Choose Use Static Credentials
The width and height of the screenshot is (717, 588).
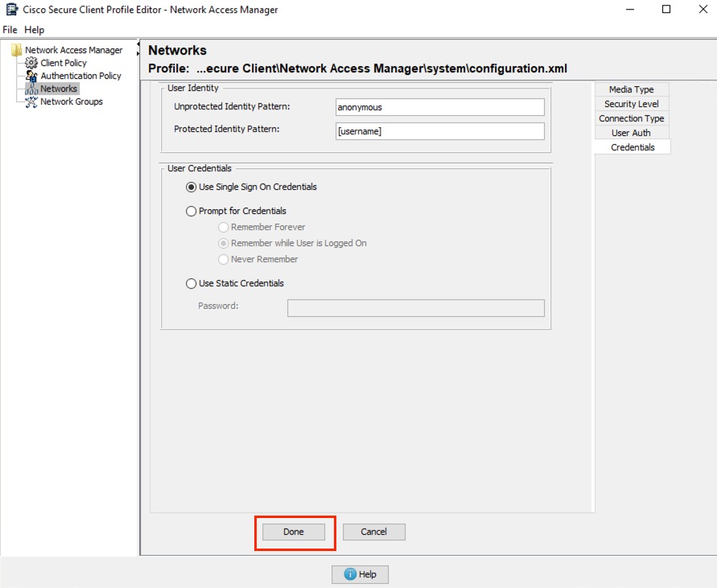point(192,283)
